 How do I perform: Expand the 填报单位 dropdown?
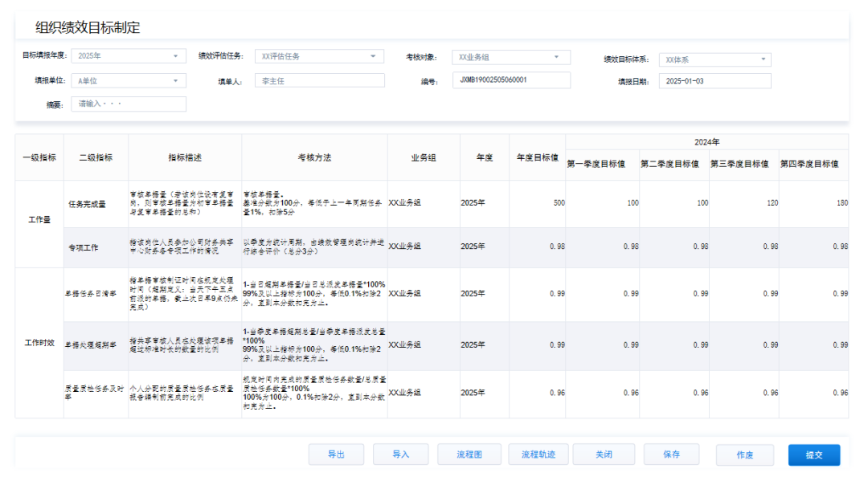[x=129, y=80]
